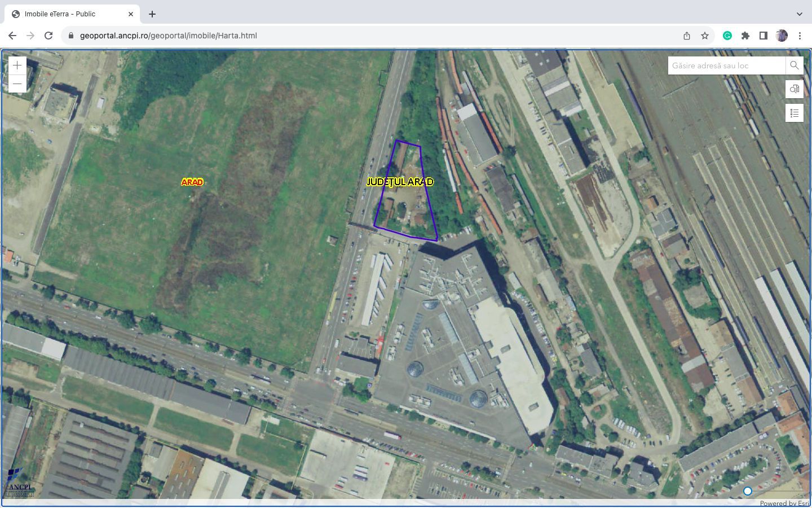This screenshot has height=508, width=812.
Task: Open a new browser tab
Action: (152, 14)
